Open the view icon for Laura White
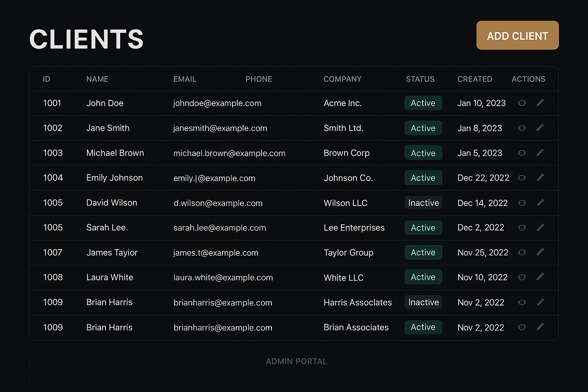The image size is (588, 392). tap(522, 277)
